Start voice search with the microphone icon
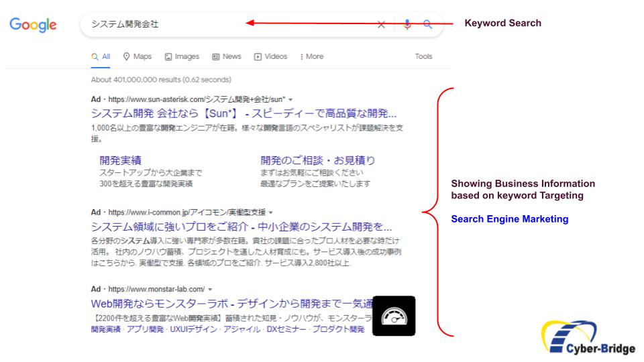 point(407,24)
